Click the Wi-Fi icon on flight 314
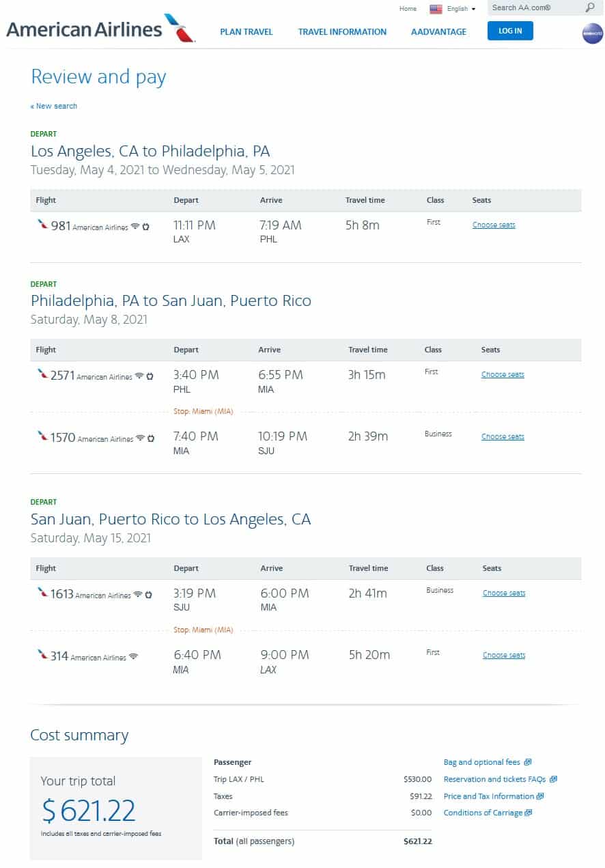Image resolution: width=605 pixels, height=868 pixels. point(133,657)
